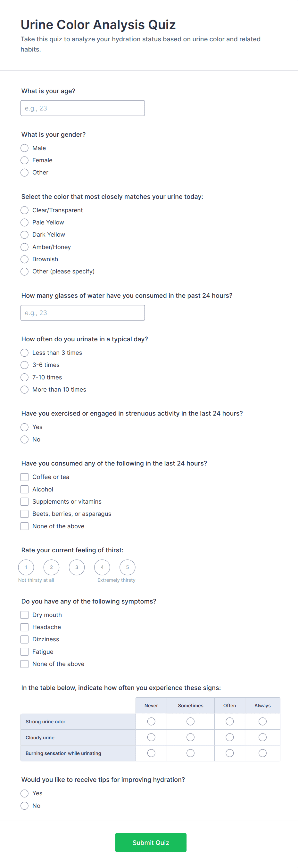Choose Pale Yellow urine color

click(x=25, y=223)
